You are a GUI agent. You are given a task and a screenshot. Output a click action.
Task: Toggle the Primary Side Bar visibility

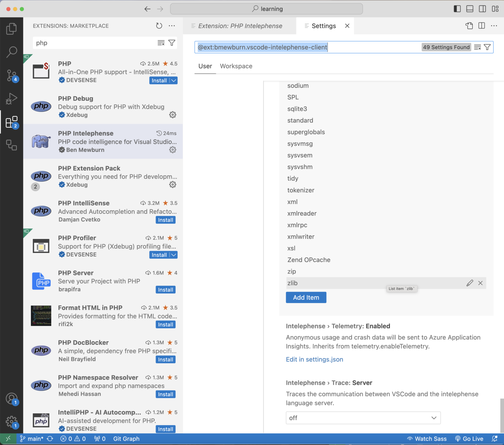[457, 9]
